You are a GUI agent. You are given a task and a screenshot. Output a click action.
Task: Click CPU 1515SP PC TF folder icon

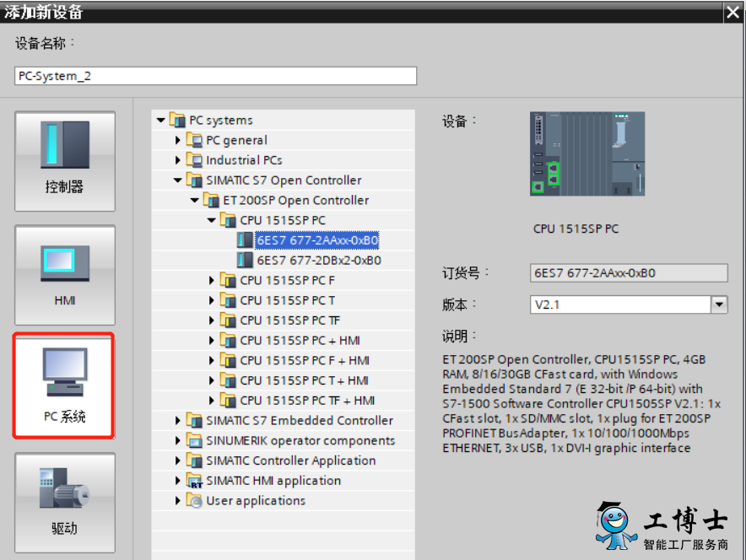click(228, 320)
